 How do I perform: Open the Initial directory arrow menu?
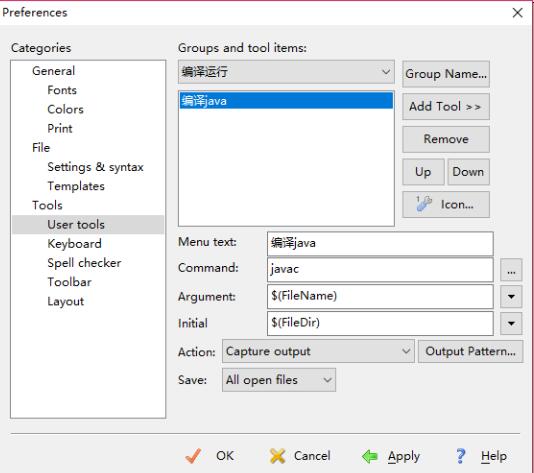pos(511,323)
